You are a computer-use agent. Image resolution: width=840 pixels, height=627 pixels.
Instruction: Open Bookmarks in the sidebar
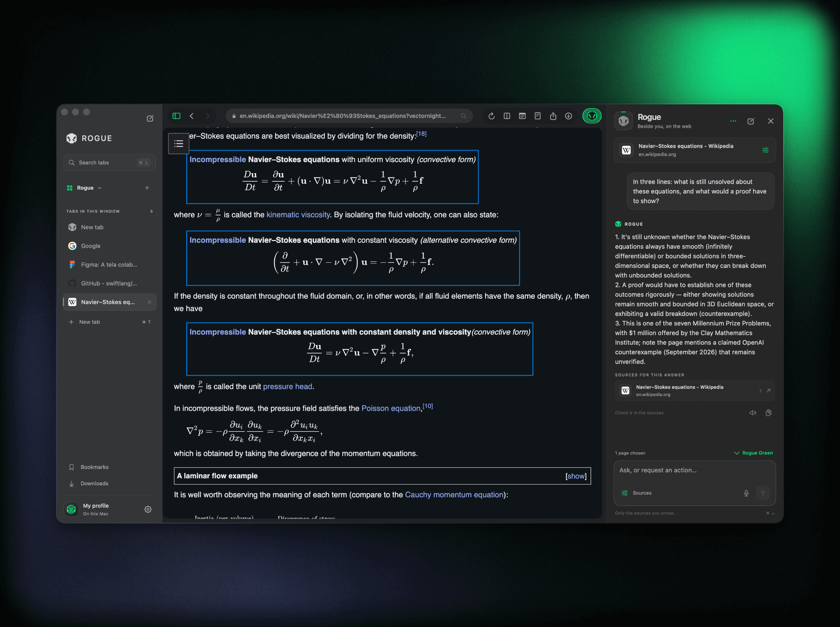point(89,467)
